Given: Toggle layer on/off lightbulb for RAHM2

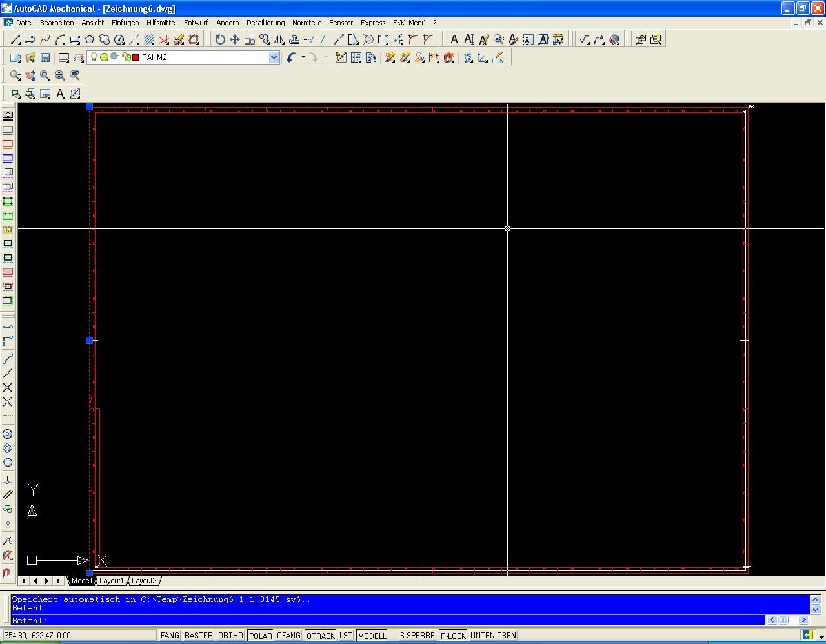Looking at the screenshot, I should point(94,57).
